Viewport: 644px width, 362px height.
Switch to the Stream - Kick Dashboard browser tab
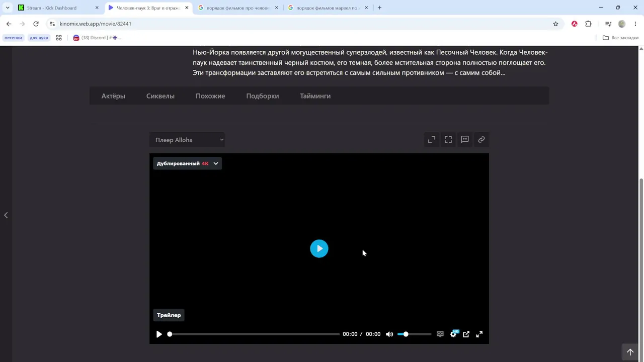click(52, 8)
